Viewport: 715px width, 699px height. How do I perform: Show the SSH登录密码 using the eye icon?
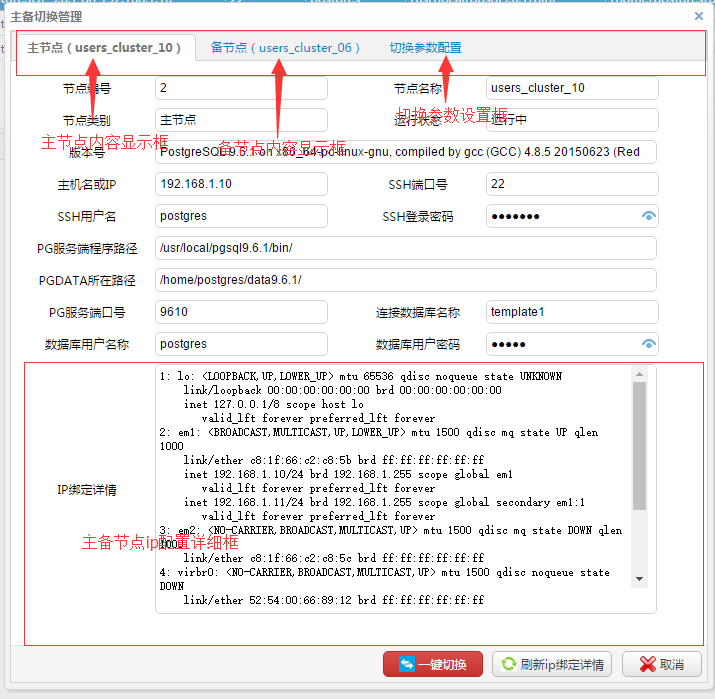point(649,216)
